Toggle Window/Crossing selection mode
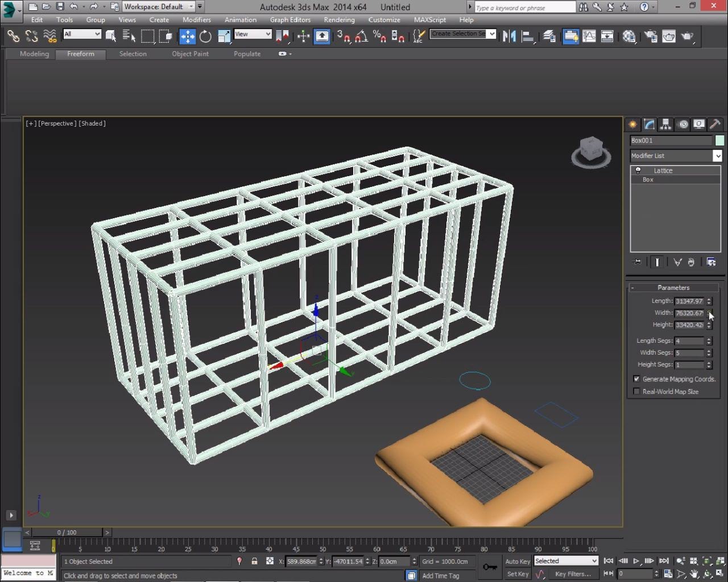728x582 pixels. pos(166,36)
